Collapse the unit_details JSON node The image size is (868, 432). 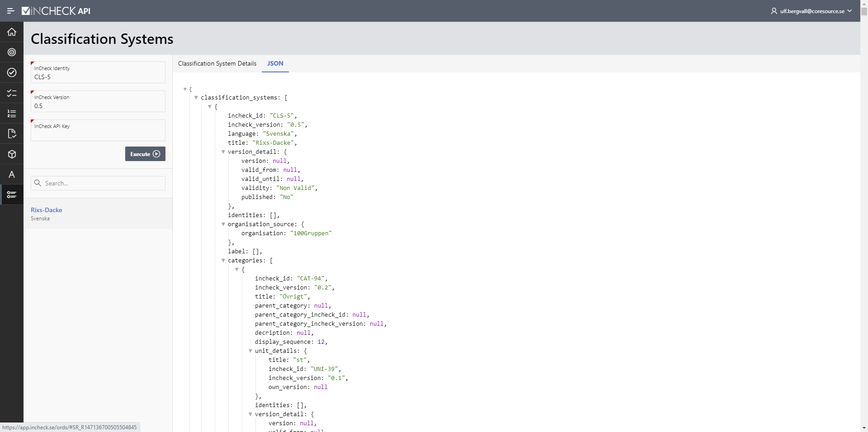point(250,351)
